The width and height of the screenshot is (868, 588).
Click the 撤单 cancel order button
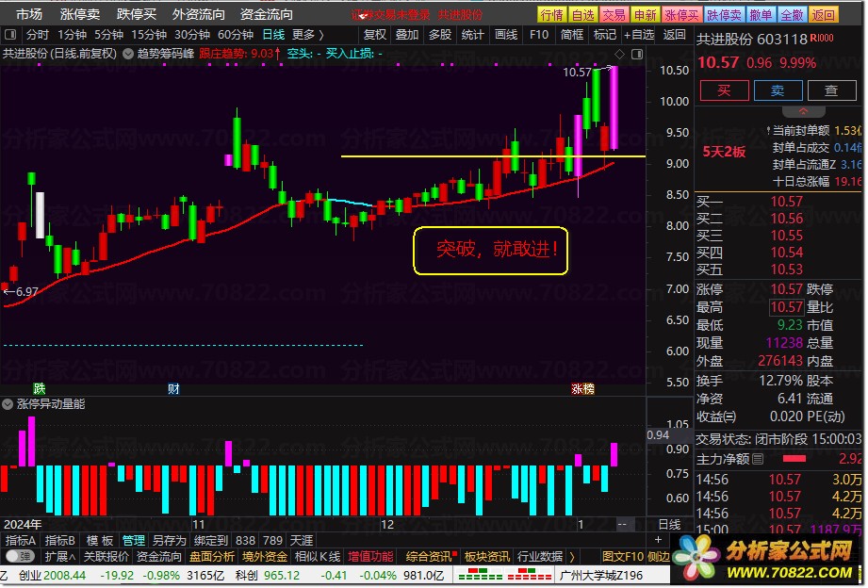[761, 15]
